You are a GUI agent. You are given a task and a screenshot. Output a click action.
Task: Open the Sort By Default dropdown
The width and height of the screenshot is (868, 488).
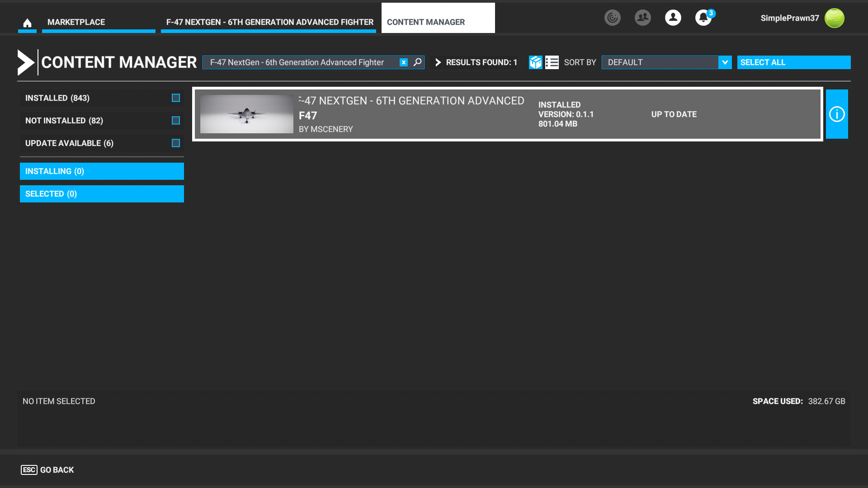[x=666, y=62]
